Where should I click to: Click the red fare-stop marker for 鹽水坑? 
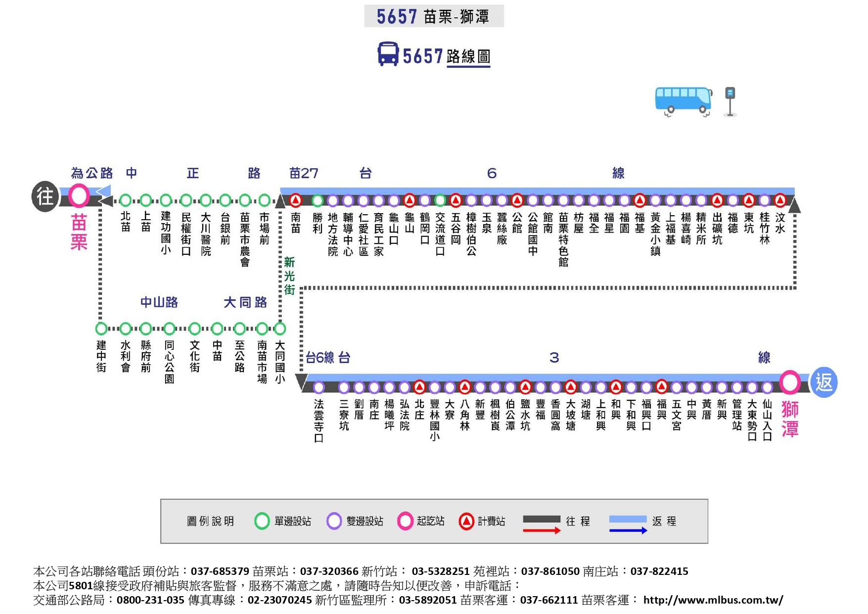525,386
